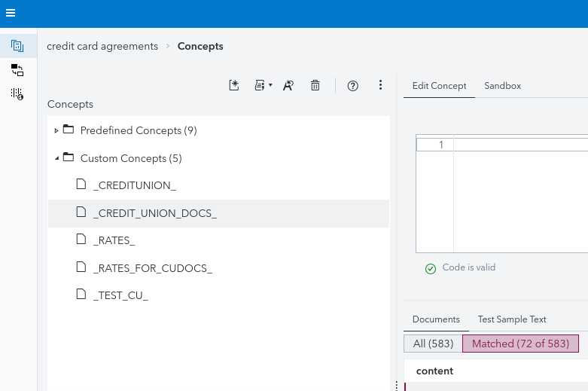The height and width of the screenshot is (391, 588).
Task: Open the swap/transform pipeline sidebar icon
Action: pos(17,70)
